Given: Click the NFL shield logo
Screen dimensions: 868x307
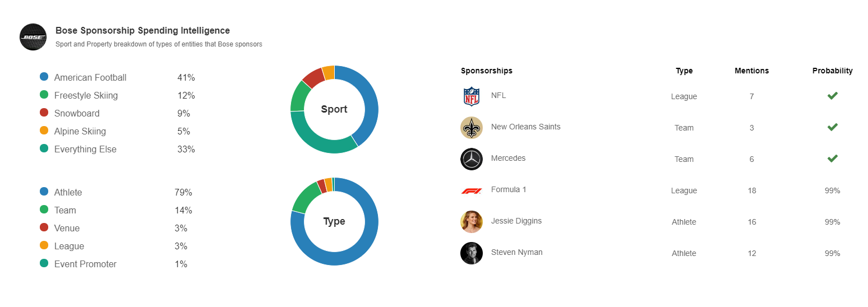Looking at the screenshot, I should pos(472,96).
